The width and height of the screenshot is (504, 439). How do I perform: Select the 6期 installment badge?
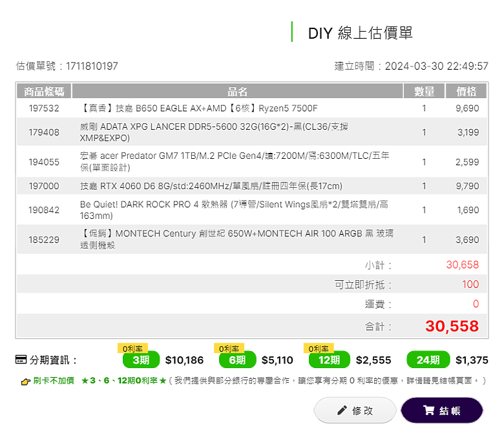tap(237, 360)
